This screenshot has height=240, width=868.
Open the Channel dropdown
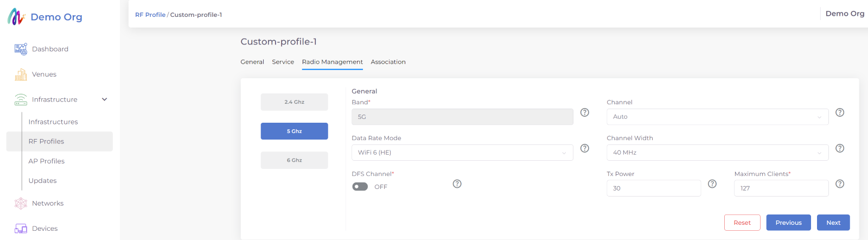pos(717,117)
